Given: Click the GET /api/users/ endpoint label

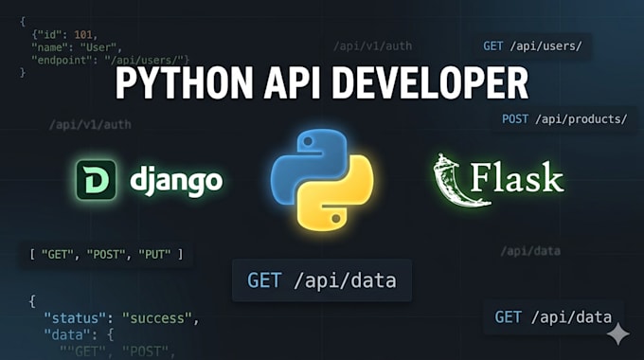Looking at the screenshot, I should coord(532,46).
